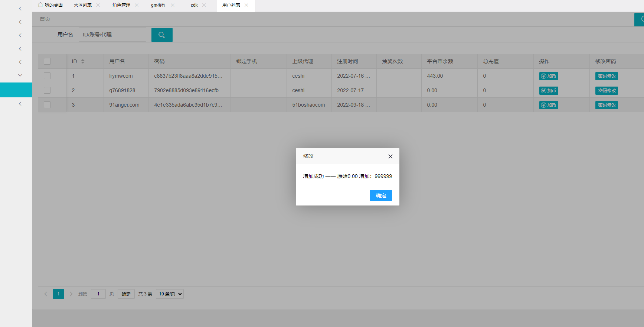Click 加币 coin icon for user 91anger.com
644x327 pixels.
(x=544, y=105)
